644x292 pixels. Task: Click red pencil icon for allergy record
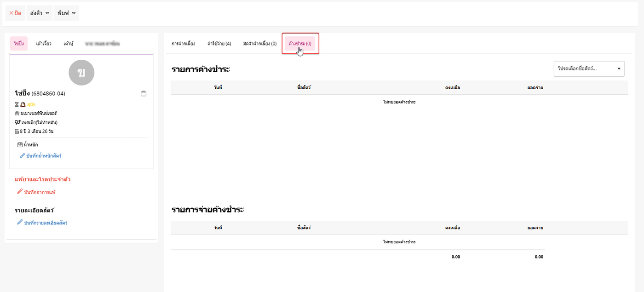pyautogui.click(x=19, y=192)
